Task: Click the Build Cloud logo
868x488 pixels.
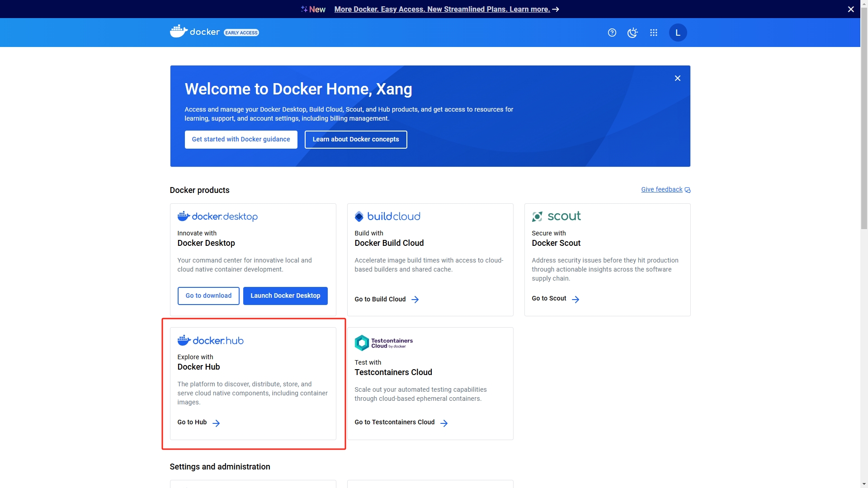Action: 387,216
